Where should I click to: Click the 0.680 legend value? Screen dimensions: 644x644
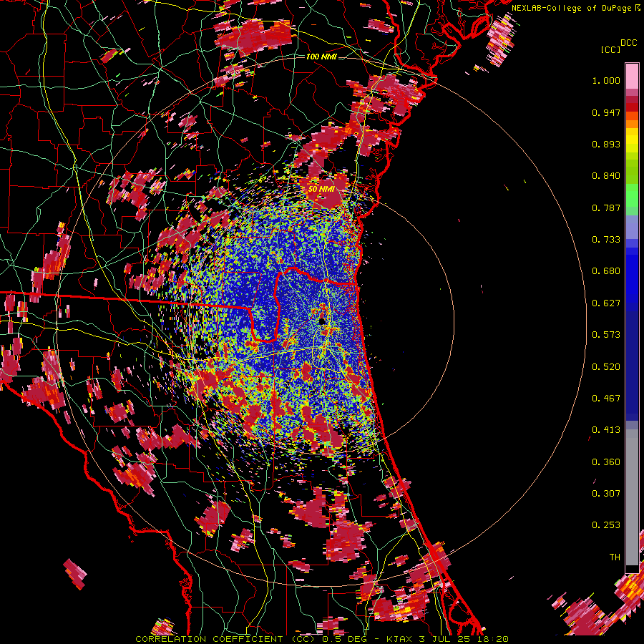point(606,271)
